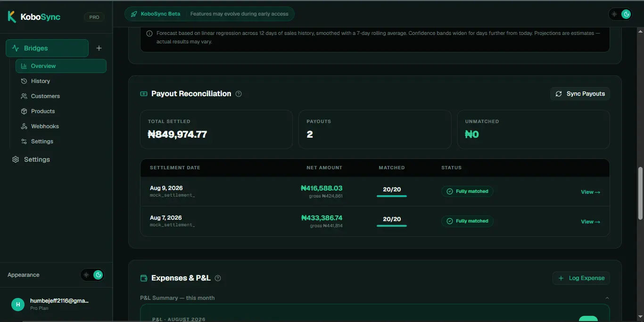Click Status column header
The image size is (644, 322).
(451, 168)
